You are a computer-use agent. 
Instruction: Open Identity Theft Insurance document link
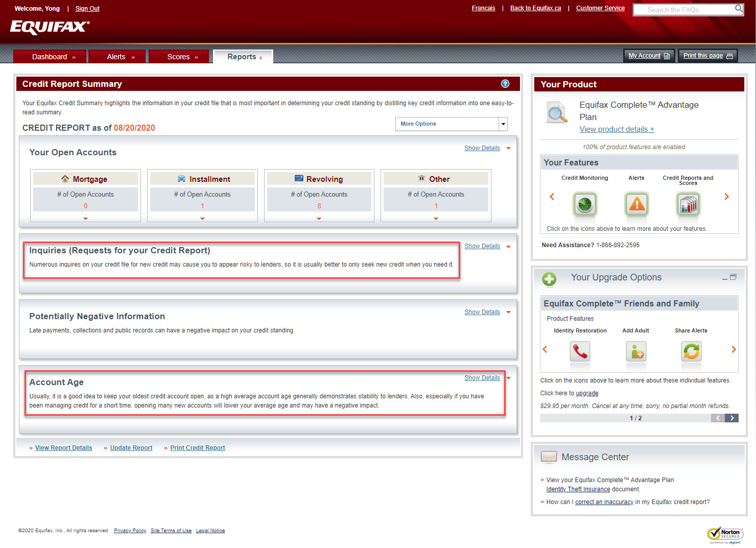click(x=578, y=489)
